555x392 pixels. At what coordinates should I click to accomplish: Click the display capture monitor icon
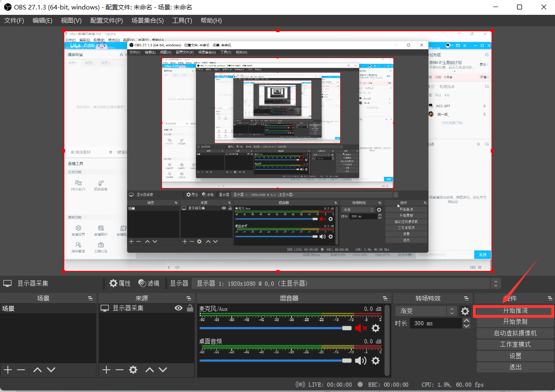[x=7, y=283]
